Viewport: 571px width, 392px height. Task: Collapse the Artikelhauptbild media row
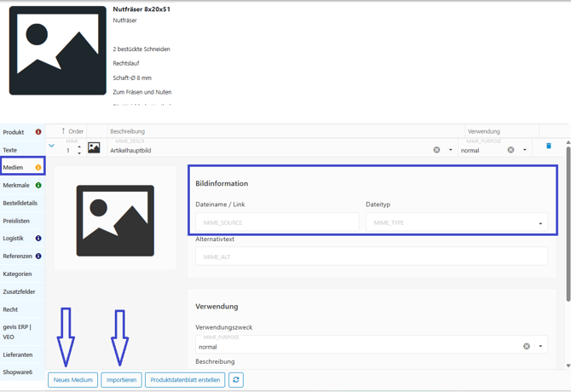[52, 146]
